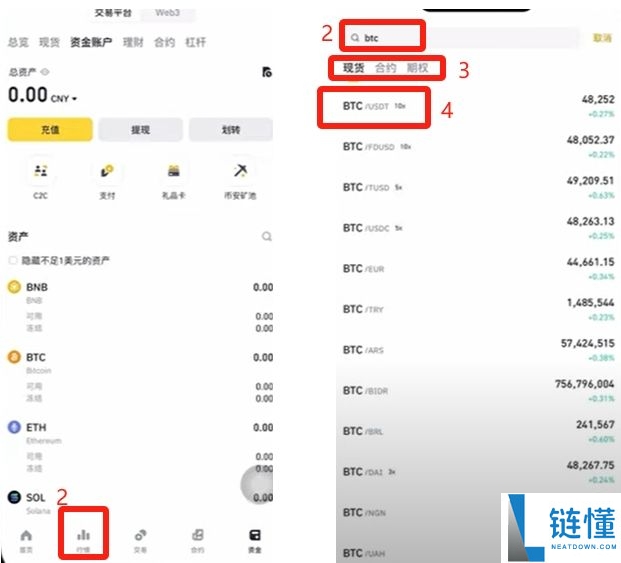Viewport: 621px width, 563px height.
Task: Open the BTC/DAI 3x pair
Action: point(478,472)
